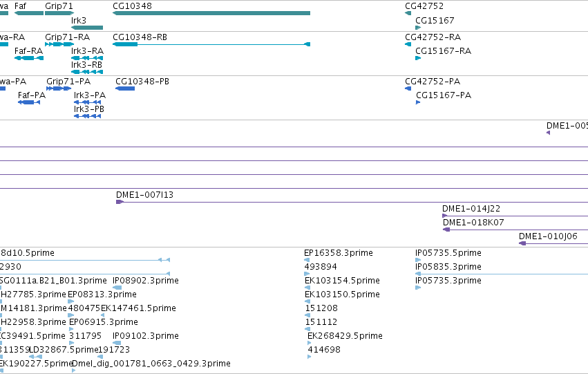Select the 311795 EST marker

[x=72, y=343]
